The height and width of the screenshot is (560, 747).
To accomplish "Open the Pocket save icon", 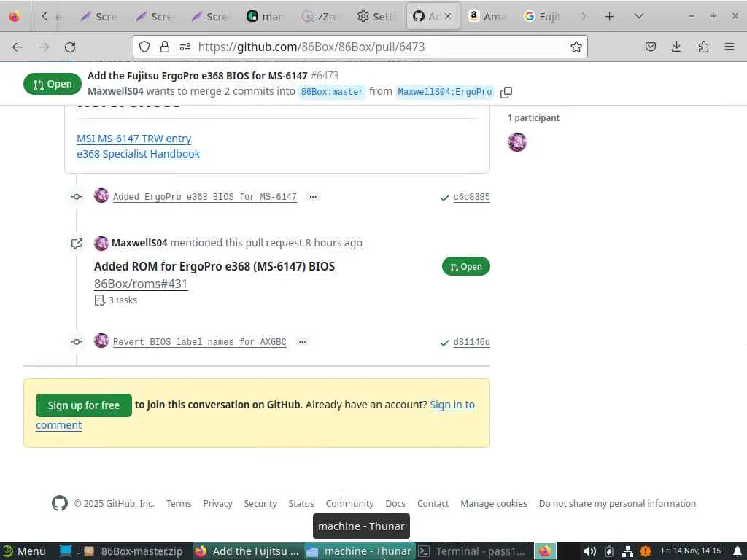I will [x=650, y=47].
